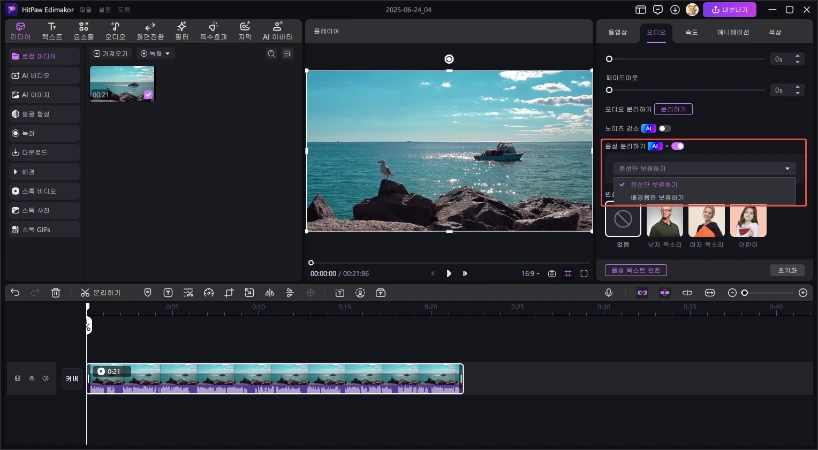818x450 pixels.
Task: Open the 특수효과 effects tab
Action: pos(213,31)
